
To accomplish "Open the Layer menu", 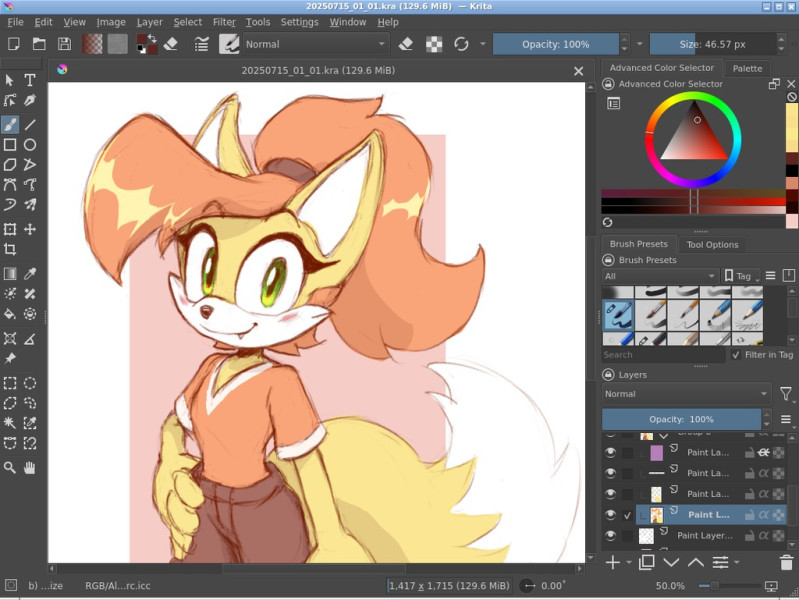I will coord(149,22).
